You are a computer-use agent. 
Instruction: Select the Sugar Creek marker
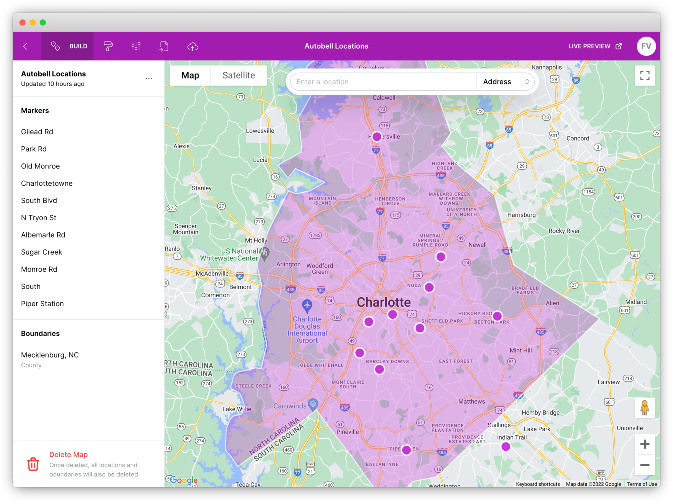(42, 252)
